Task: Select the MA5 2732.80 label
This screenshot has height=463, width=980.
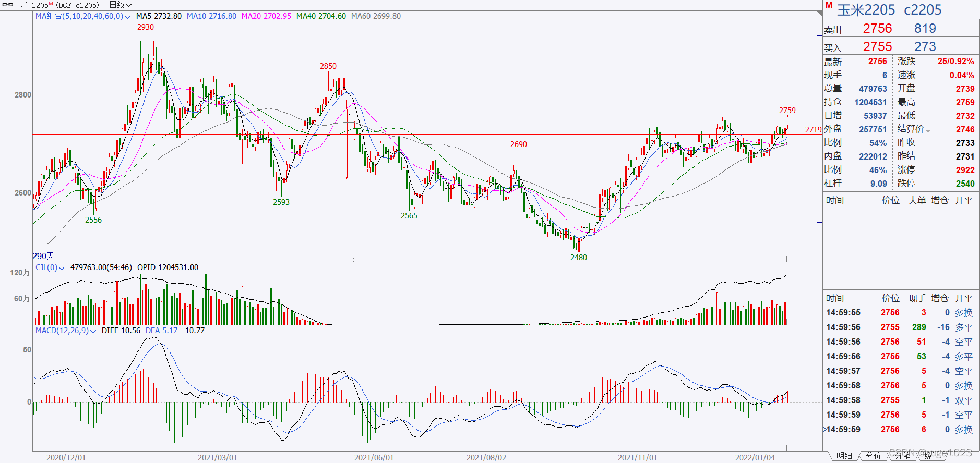Action: point(159,16)
